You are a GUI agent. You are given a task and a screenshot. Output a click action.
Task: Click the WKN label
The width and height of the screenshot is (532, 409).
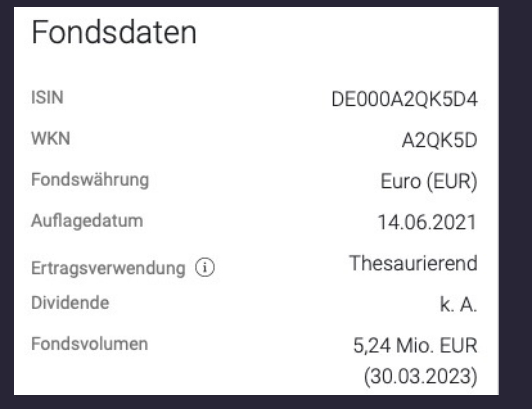coord(51,139)
